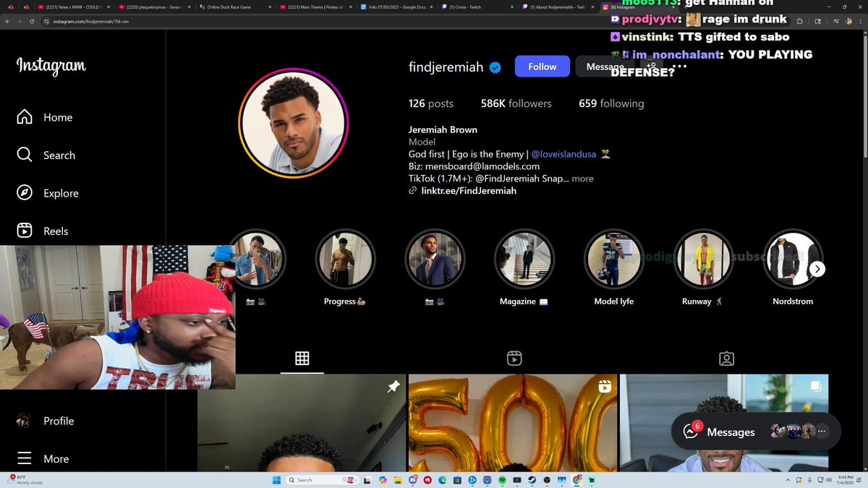868x488 pixels.
Task: Send a Message to findjeremiah
Action: tap(604, 67)
